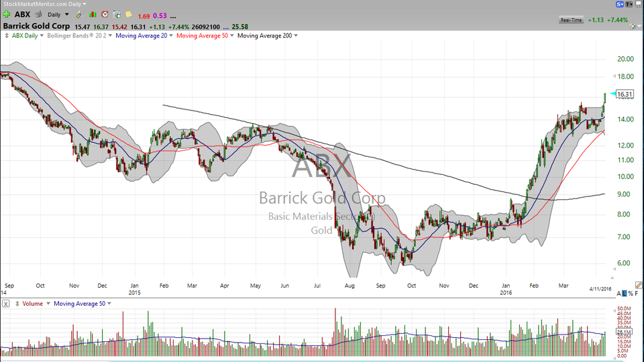Open the multicolor palette icon
The width and height of the screenshot is (644, 362).
633,26
